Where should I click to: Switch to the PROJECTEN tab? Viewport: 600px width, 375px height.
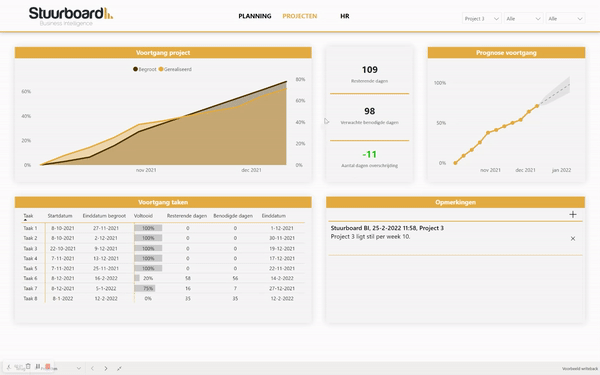300,16
